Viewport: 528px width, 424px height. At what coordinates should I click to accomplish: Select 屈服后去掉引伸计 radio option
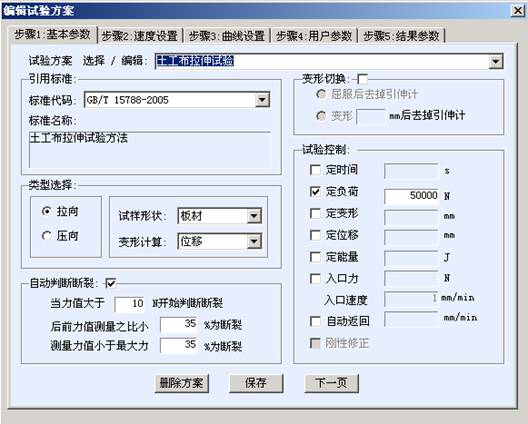pos(321,94)
